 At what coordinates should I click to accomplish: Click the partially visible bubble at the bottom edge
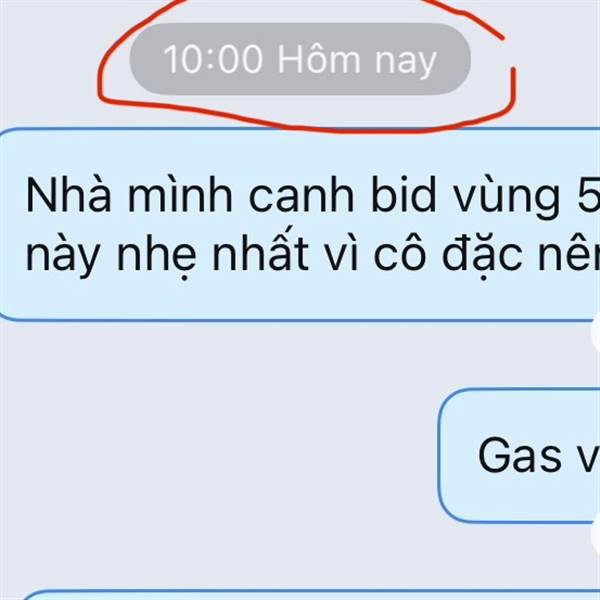[x=311, y=595]
